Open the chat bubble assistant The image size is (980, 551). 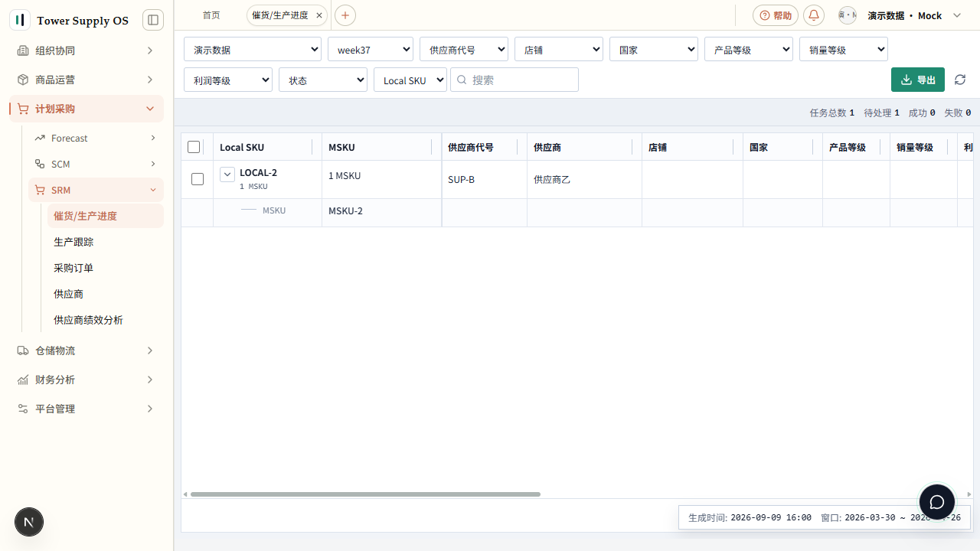pos(937,502)
